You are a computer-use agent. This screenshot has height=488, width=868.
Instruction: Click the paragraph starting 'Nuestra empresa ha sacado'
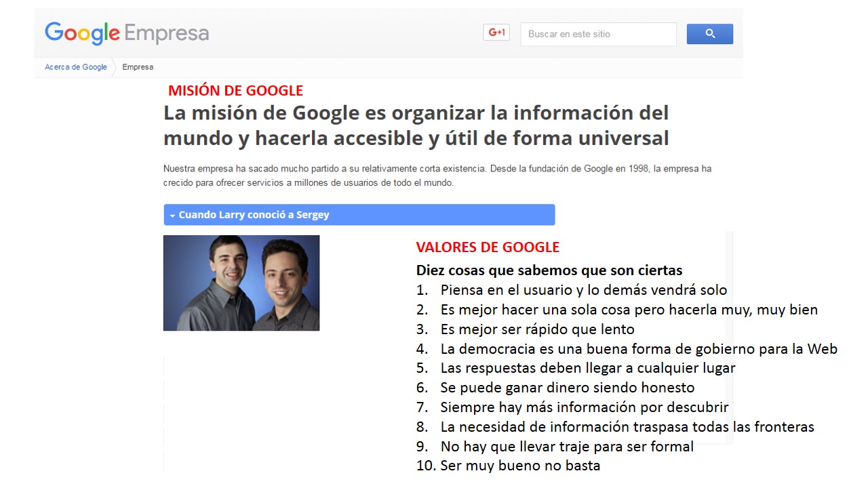[437, 176]
